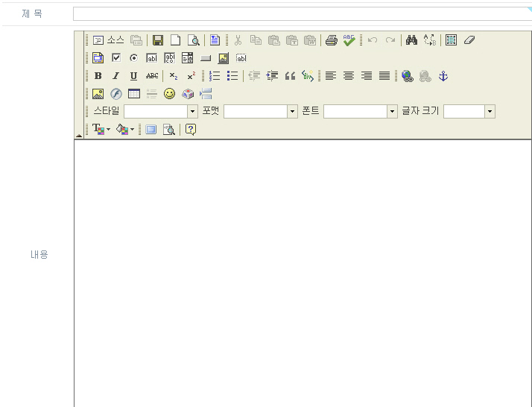
Task: Toggle underline formatting
Action: click(x=133, y=76)
